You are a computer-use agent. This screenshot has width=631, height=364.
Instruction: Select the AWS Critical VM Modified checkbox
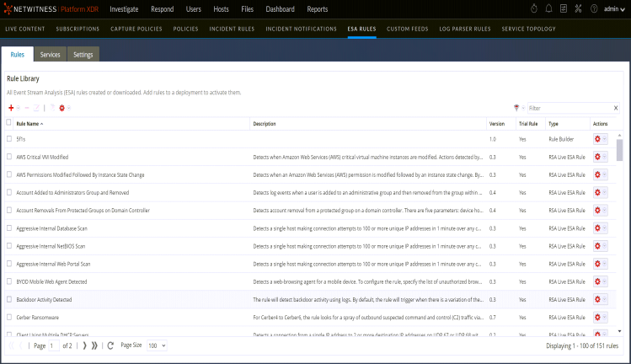9,157
